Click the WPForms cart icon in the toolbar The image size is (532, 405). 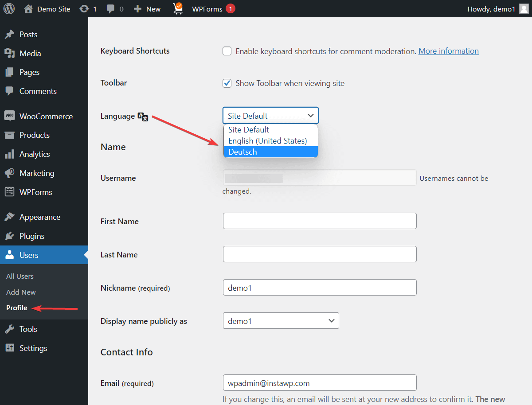[178, 8]
